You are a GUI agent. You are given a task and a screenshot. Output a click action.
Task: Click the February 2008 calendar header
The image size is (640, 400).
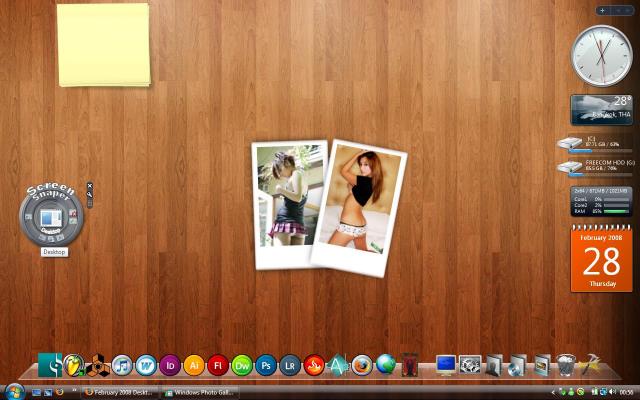tap(601, 238)
